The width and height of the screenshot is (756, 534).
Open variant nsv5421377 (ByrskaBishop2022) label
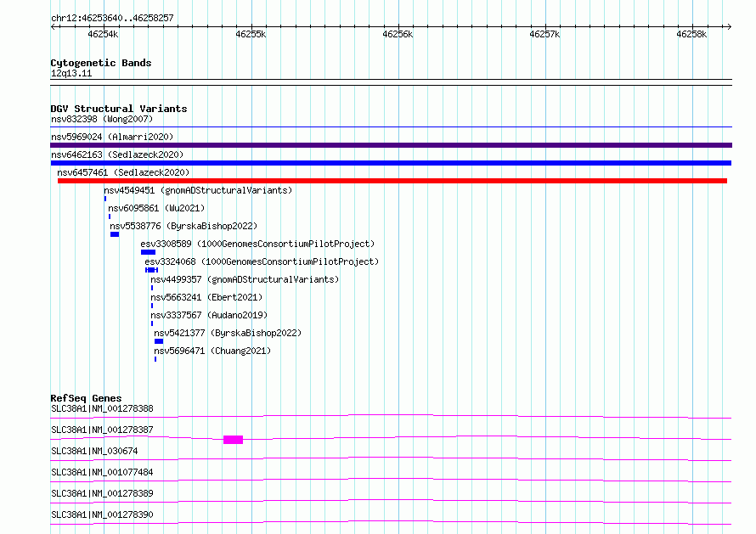click(x=228, y=333)
